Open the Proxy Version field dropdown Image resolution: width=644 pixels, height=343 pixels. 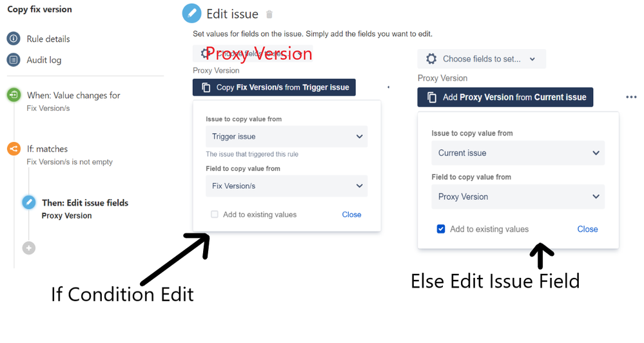[518, 197]
